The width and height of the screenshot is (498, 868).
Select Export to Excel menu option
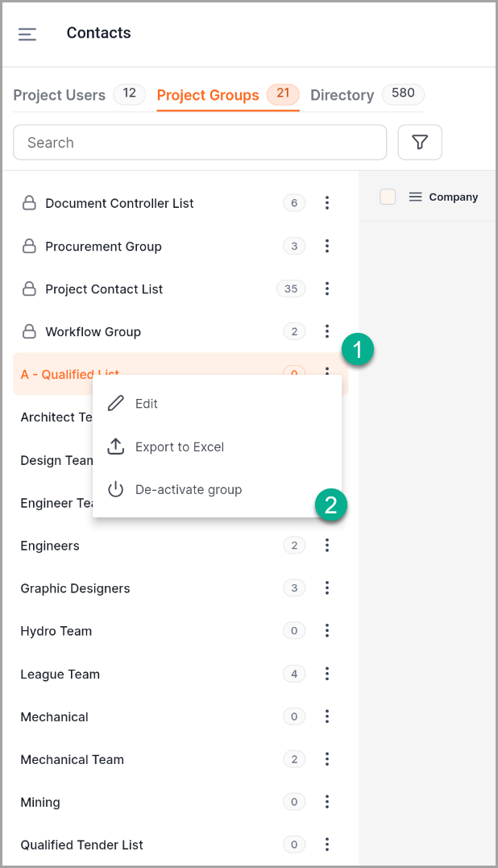pos(180,446)
